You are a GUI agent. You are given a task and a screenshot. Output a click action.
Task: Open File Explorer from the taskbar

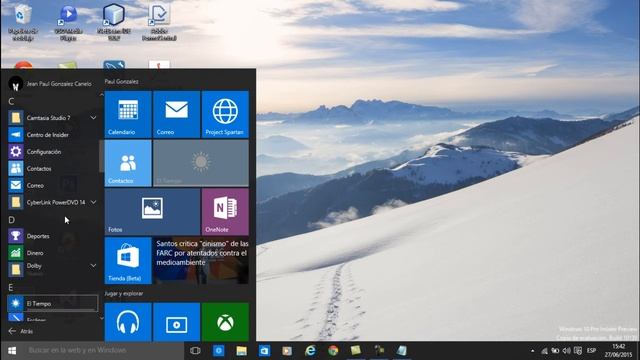[x=241, y=351]
